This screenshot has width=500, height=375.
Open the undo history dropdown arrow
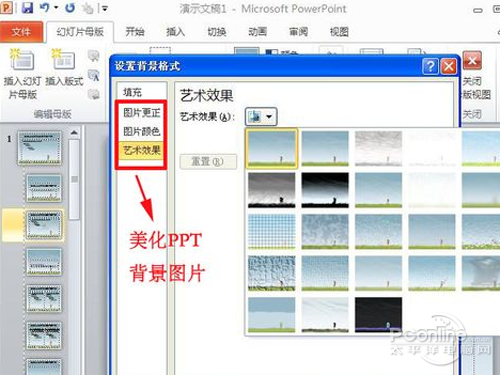coord(56,8)
